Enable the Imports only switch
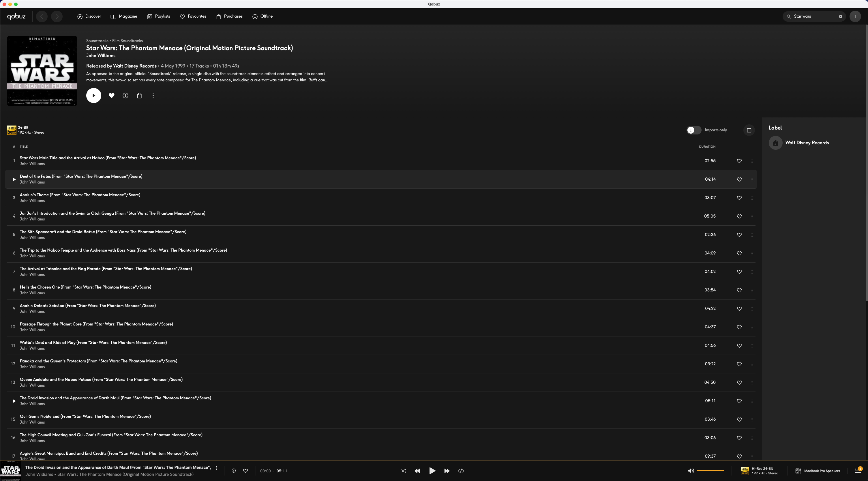This screenshot has height=481, width=868. 694,130
